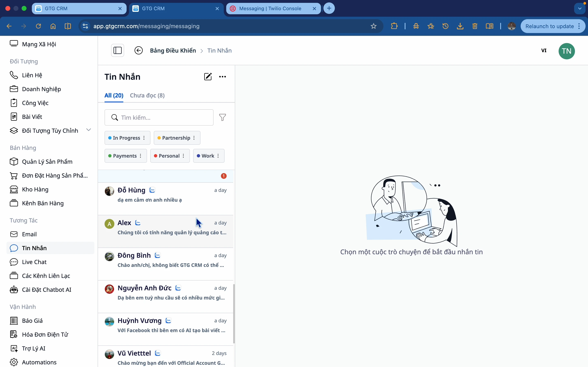Open Cài Đặt Chatbot AI settings
The width and height of the screenshot is (588, 367).
pos(46,290)
